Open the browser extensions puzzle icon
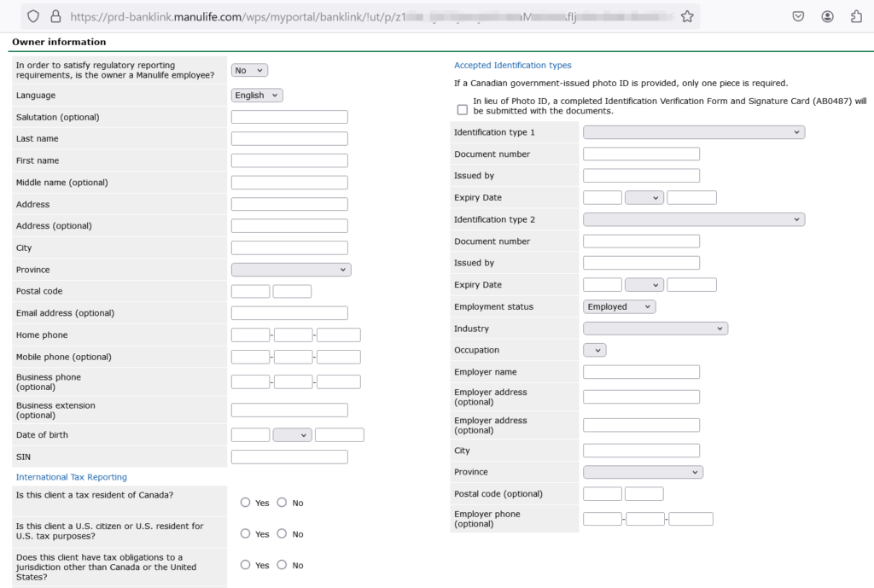 click(856, 16)
